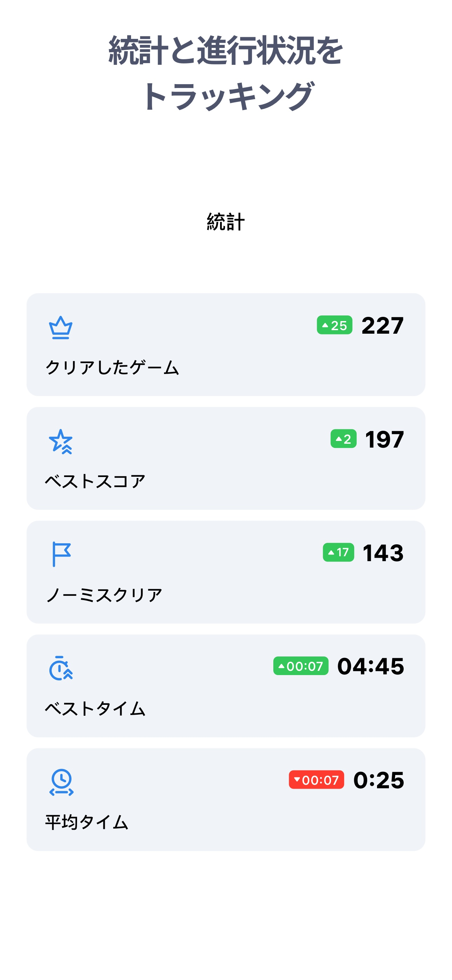Screen dimensions: 452x980
Task: Tap the green +2 best score badge
Action: coord(343,438)
